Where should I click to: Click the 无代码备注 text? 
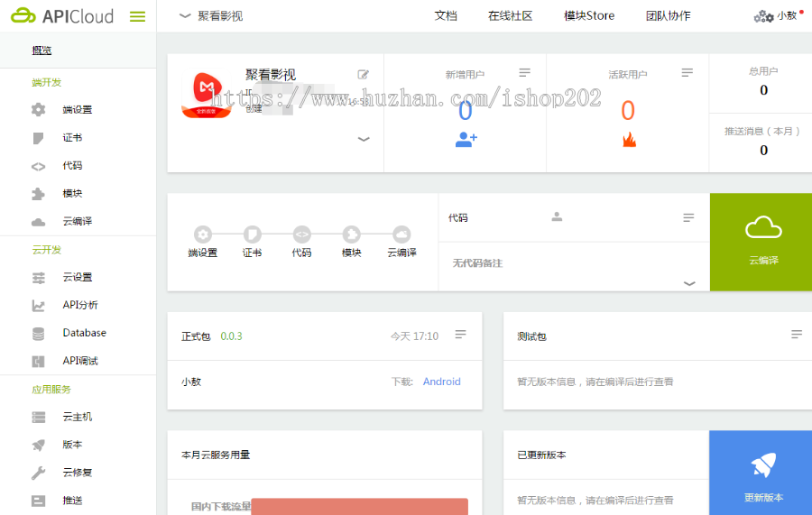click(477, 263)
